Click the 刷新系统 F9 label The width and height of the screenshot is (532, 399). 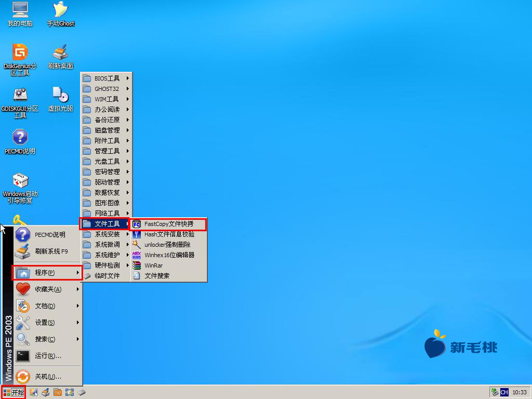[x=51, y=251]
